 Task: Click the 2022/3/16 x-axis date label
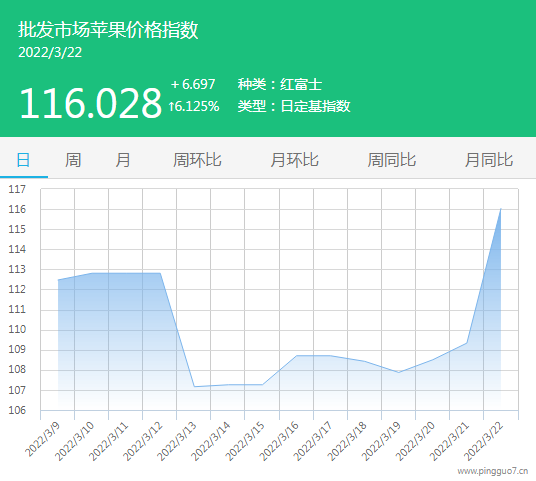(x=279, y=441)
